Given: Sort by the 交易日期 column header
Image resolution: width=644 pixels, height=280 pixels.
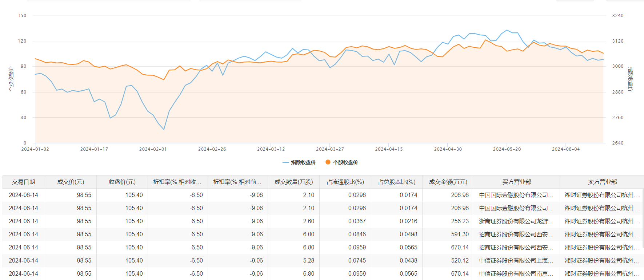Looking at the screenshot, I should [24, 182].
